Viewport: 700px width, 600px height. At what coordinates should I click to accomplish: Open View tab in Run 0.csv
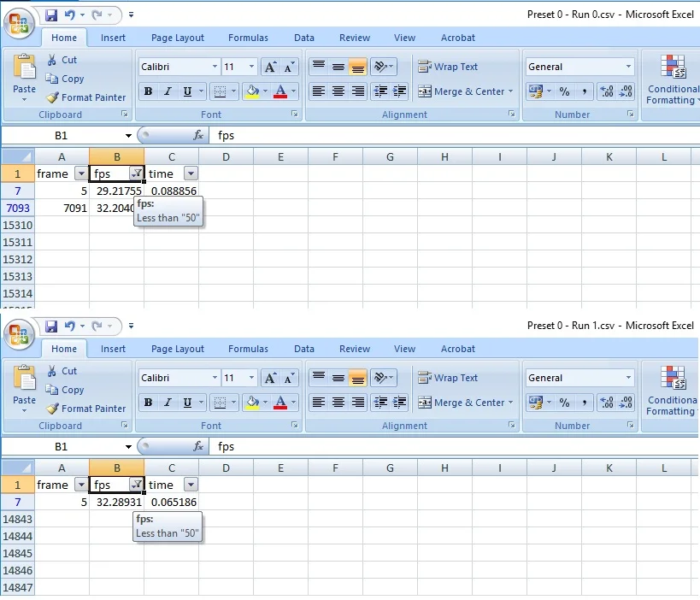(404, 38)
